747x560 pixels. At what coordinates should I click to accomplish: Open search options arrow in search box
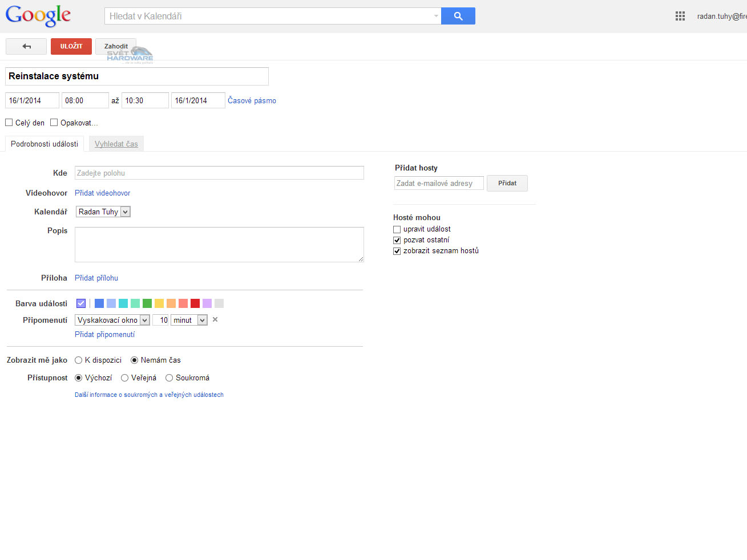tap(436, 16)
